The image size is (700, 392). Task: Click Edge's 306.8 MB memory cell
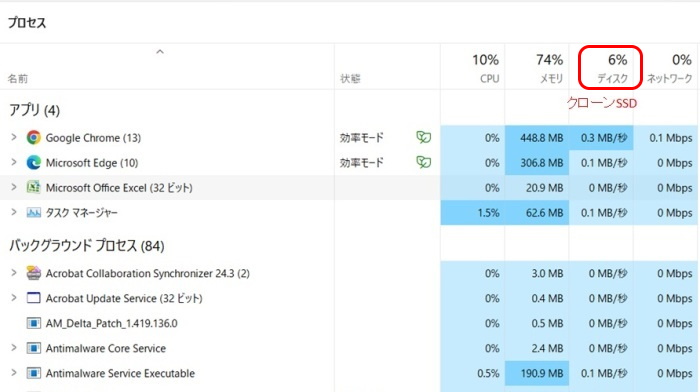pos(537,163)
